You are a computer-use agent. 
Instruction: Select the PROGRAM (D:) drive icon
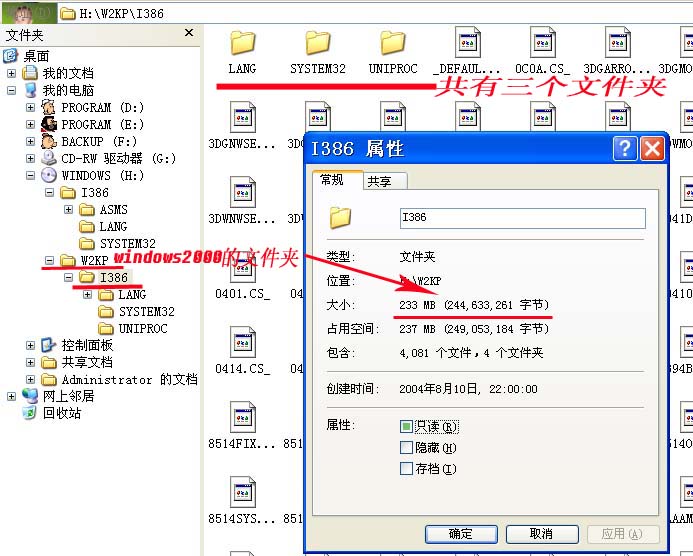click(49, 107)
